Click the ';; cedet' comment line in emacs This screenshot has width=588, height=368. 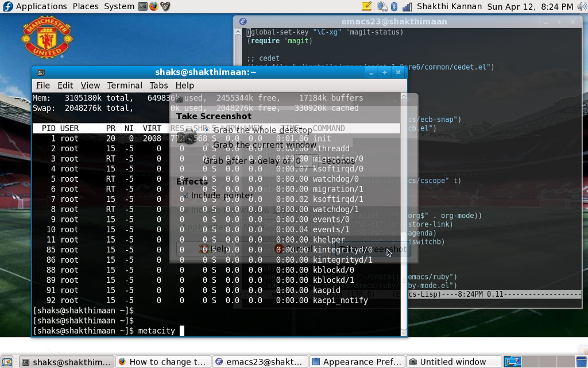(x=263, y=58)
